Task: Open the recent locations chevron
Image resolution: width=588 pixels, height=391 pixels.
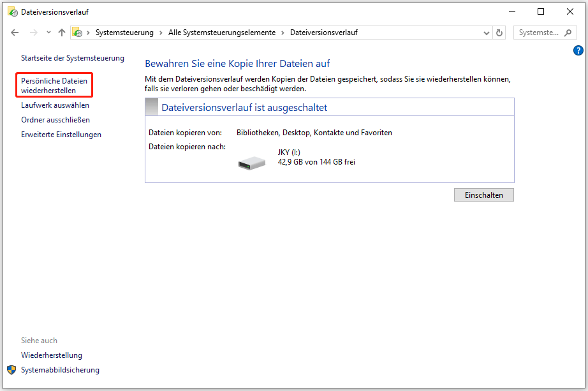Action: (48, 33)
